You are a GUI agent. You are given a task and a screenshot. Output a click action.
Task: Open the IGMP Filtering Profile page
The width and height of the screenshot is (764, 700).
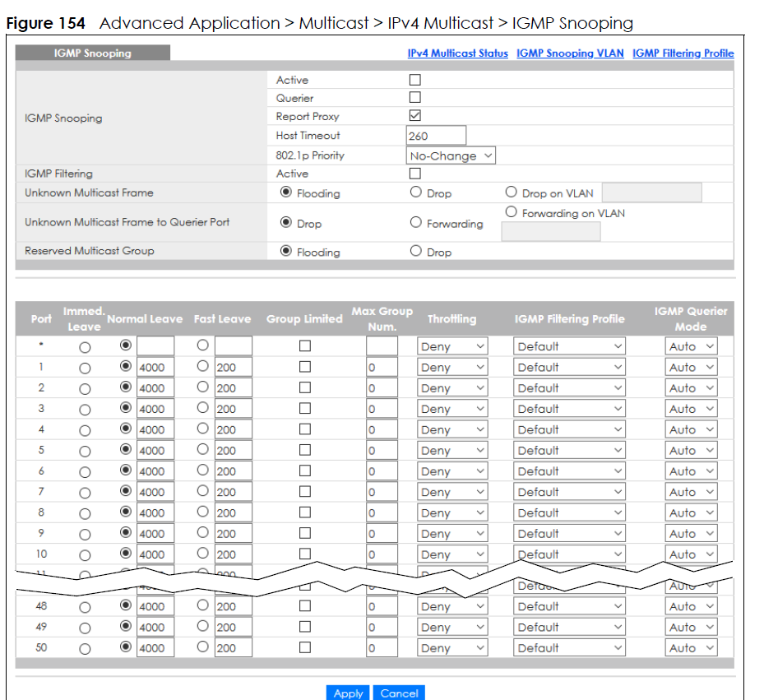click(683, 53)
